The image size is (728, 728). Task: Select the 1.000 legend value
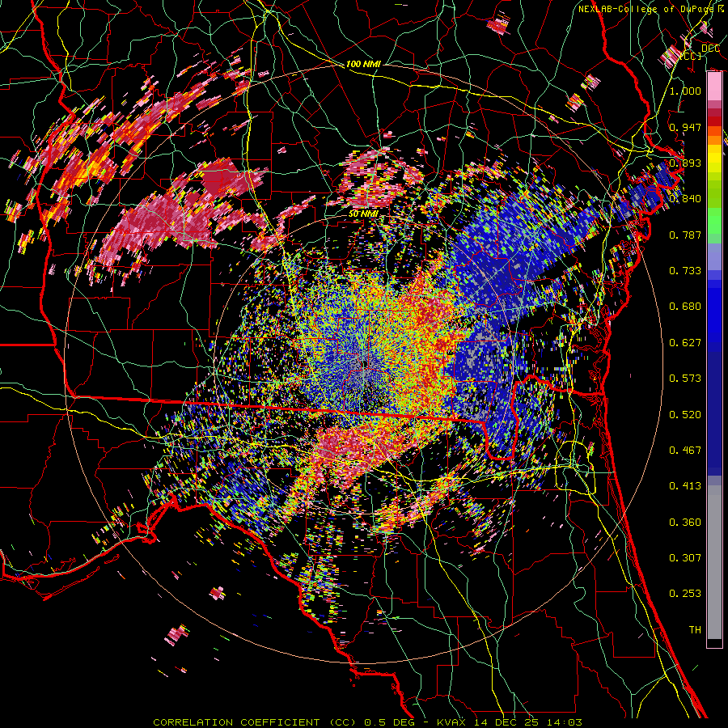click(685, 91)
